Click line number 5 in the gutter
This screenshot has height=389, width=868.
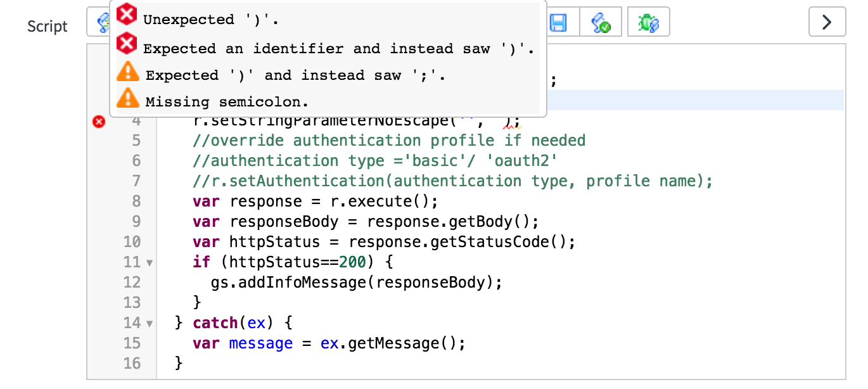point(136,141)
